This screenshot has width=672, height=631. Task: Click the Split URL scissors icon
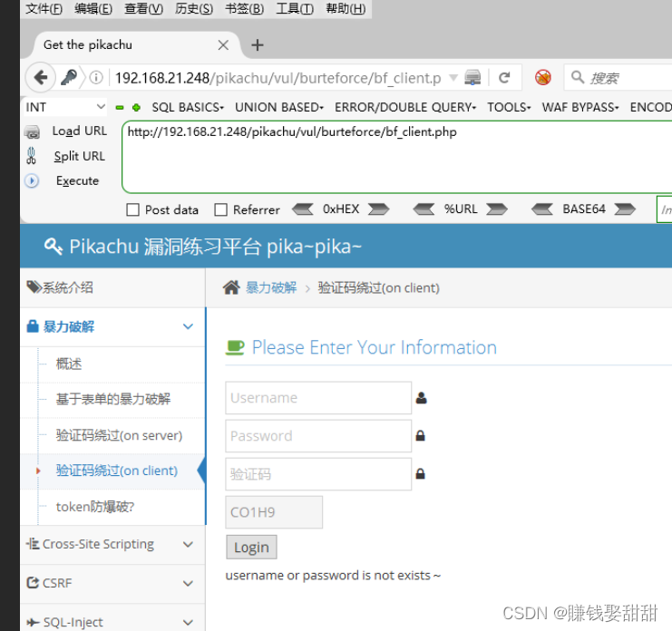coord(31,156)
